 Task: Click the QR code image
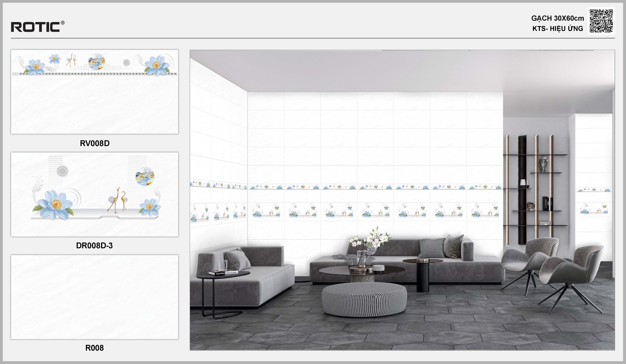pyautogui.click(x=601, y=21)
